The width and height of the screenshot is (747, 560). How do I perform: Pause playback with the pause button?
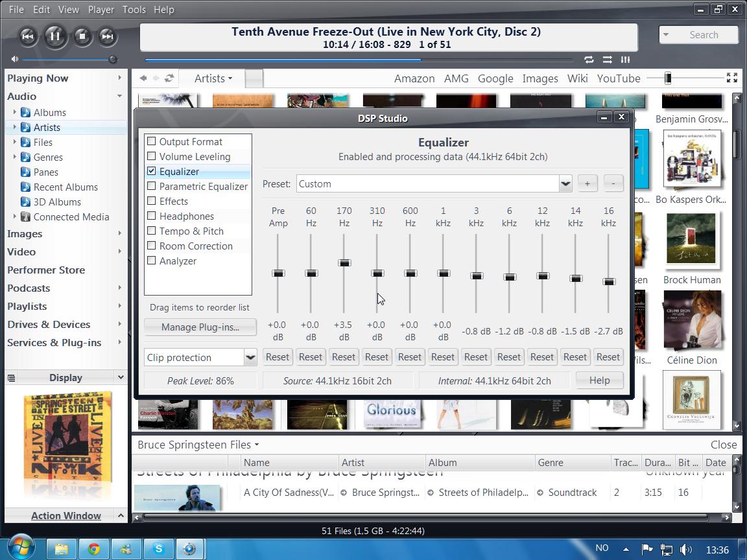pyautogui.click(x=54, y=36)
